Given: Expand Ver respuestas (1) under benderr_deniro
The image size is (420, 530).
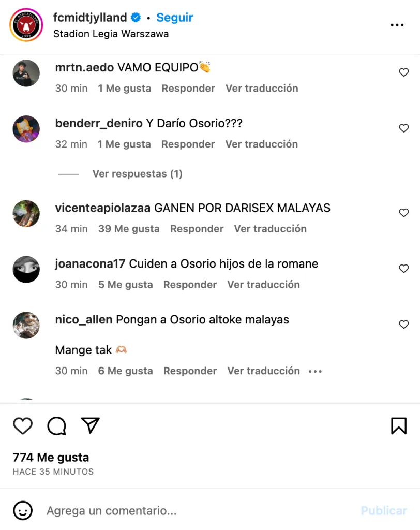Looking at the screenshot, I should [x=138, y=174].
